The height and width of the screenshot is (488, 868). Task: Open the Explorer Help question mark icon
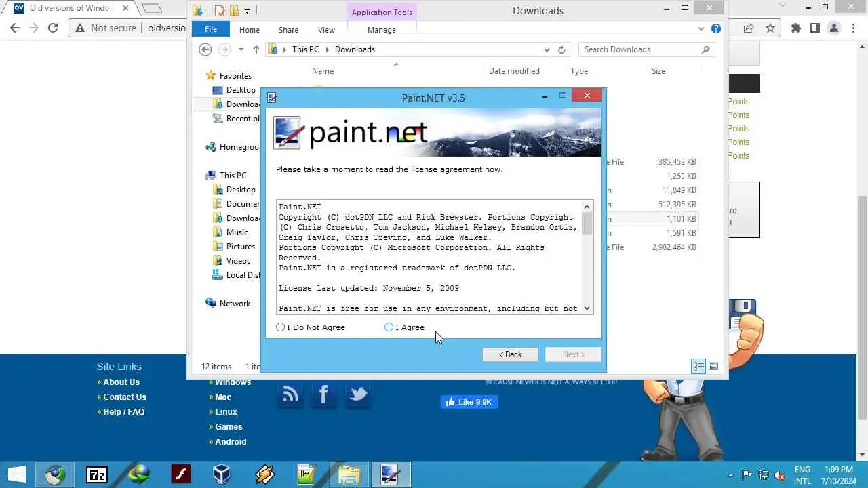pos(716,29)
